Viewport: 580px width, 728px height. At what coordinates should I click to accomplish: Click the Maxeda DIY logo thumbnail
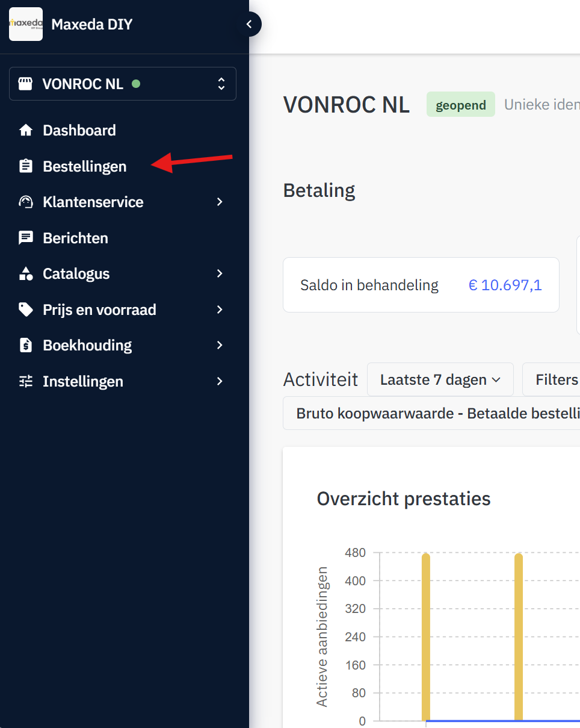pos(26,24)
